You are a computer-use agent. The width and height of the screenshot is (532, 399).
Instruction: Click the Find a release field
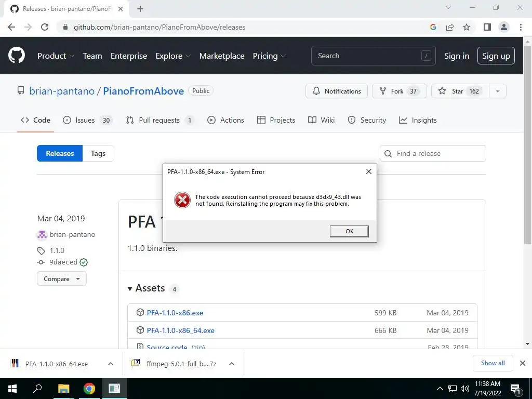pyautogui.click(x=433, y=153)
